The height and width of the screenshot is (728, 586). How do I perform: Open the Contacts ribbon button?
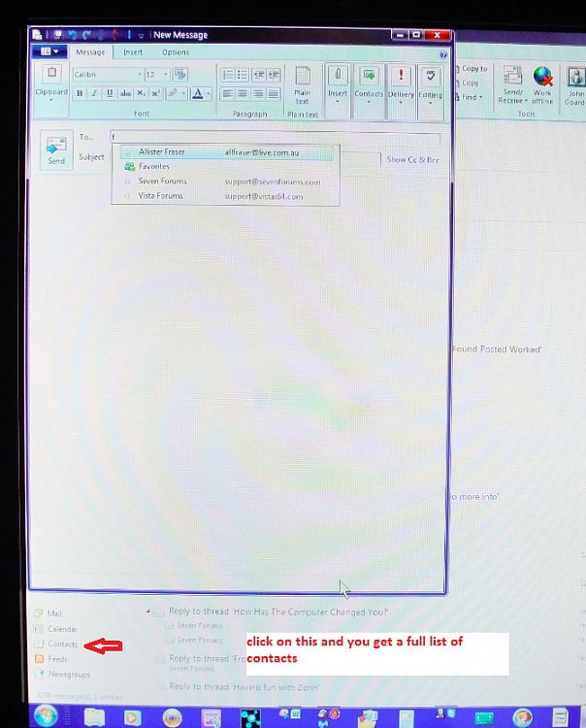(x=369, y=84)
